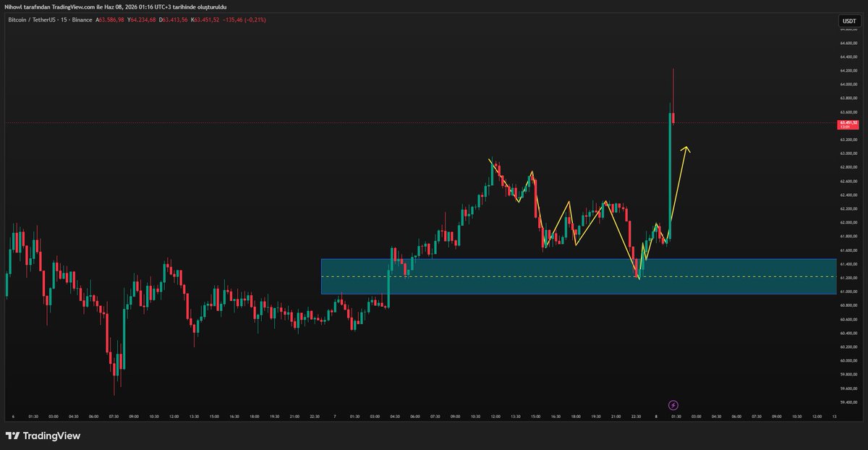Click the low value 63.413,56

click(x=174, y=20)
